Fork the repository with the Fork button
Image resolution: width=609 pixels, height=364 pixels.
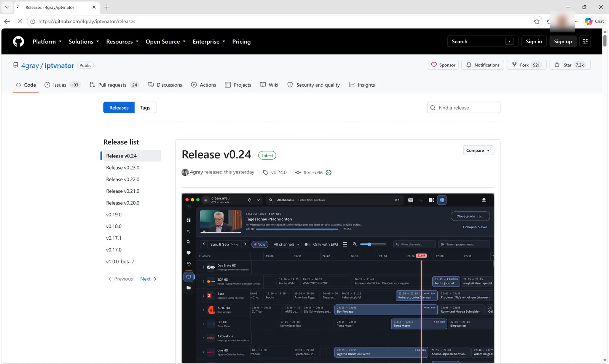pos(526,65)
